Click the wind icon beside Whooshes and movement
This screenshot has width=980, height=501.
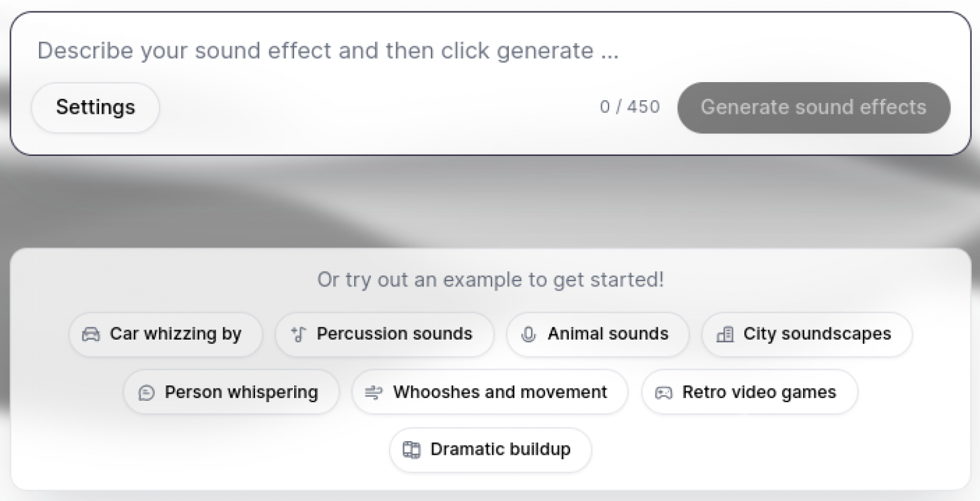(374, 393)
